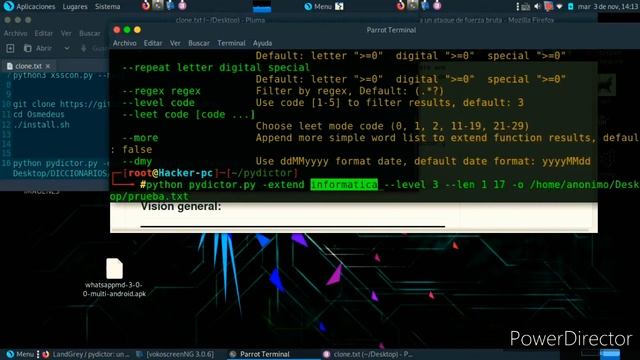Launch the red Firefox icon beside Sistema
Viewport: 640px width, 360px height.
pyautogui.click(x=146, y=6)
